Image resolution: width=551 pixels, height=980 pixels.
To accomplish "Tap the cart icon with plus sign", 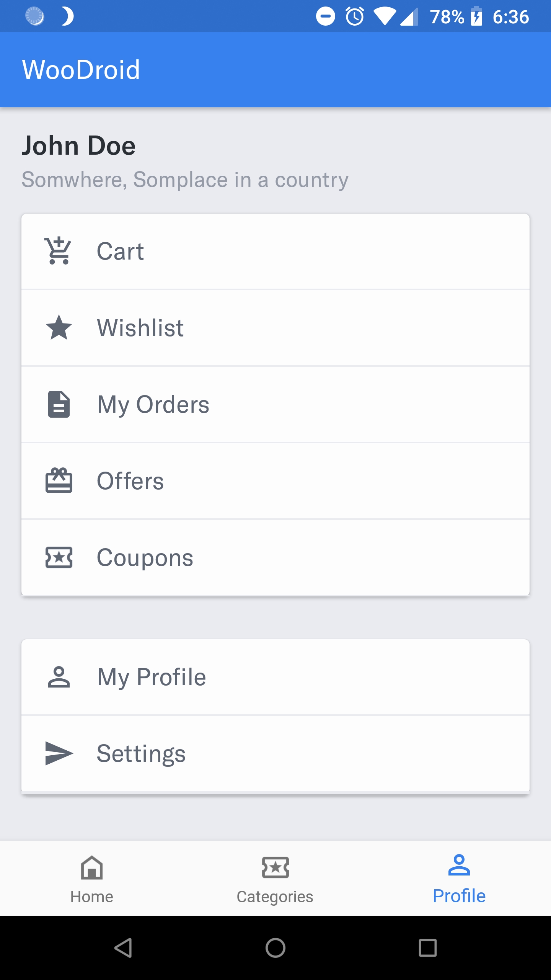I will click(x=59, y=251).
